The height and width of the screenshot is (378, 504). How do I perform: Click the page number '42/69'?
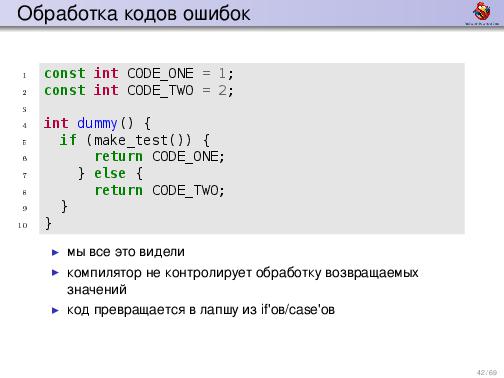click(487, 372)
